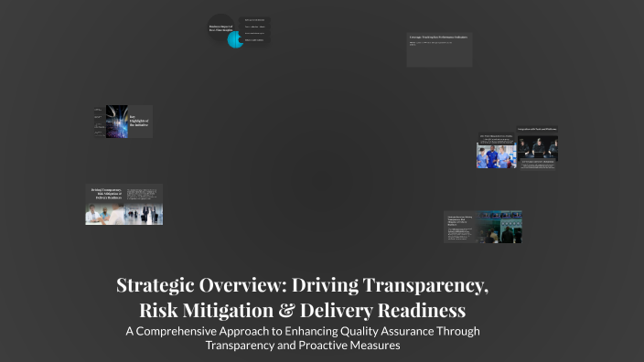Select the last pill label beside the Business Impact circle
The height and width of the screenshot is (362, 644).
click(x=254, y=40)
